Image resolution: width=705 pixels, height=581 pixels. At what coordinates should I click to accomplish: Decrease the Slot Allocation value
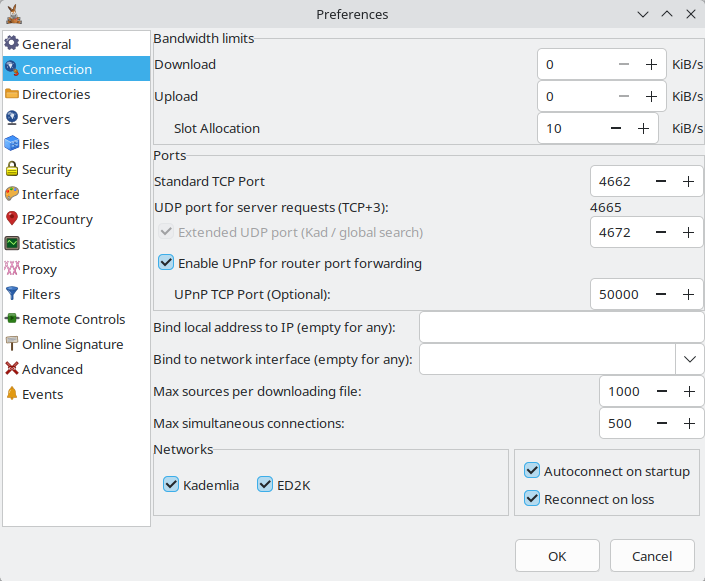click(616, 128)
